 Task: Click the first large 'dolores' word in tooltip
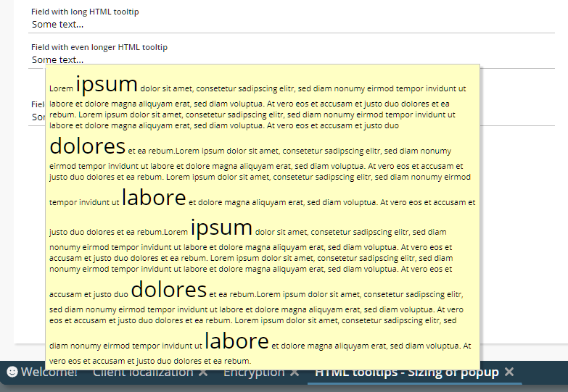88,146
